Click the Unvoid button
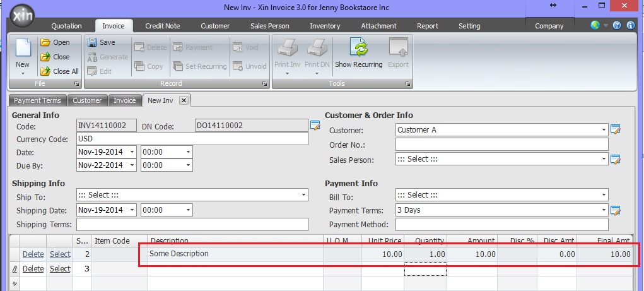The image size is (644, 291). point(249,66)
